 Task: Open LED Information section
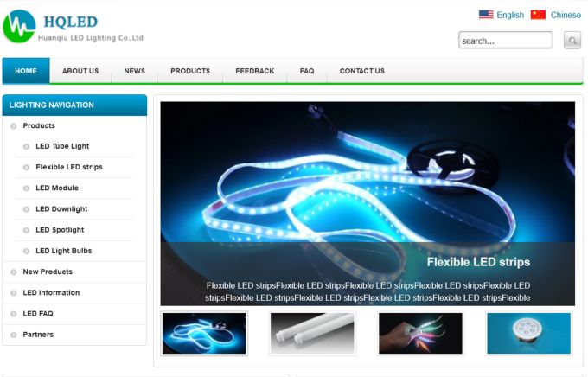pyautogui.click(x=51, y=292)
